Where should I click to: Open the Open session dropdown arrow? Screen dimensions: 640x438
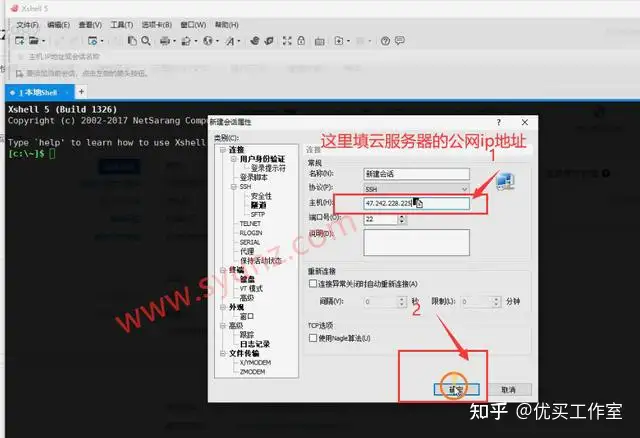[44, 41]
